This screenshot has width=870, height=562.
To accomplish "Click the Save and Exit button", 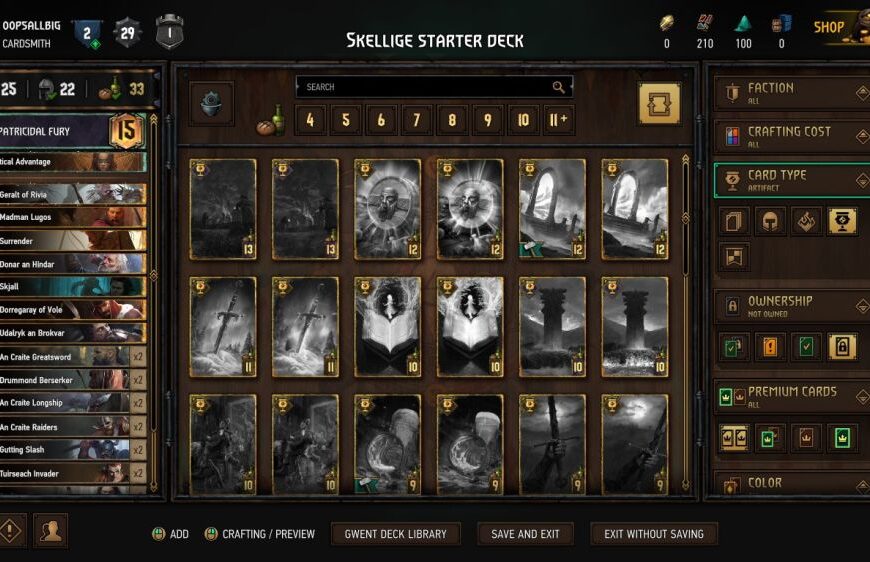I will point(525,534).
